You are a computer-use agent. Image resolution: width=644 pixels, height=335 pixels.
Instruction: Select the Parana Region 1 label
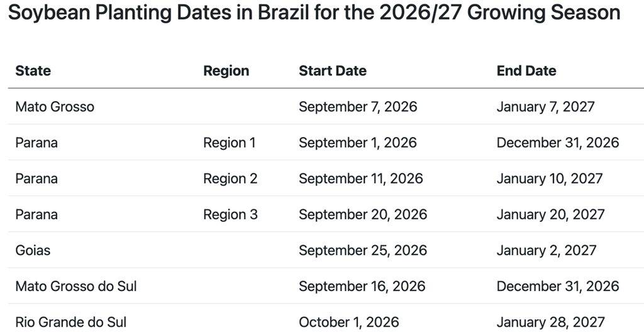tap(230, 143)
